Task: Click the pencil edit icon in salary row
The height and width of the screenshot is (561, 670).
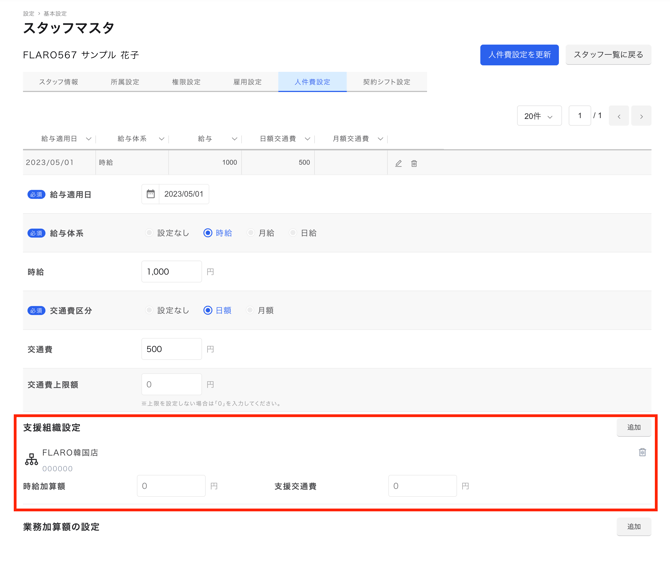Action: click(x=398, y=163)
